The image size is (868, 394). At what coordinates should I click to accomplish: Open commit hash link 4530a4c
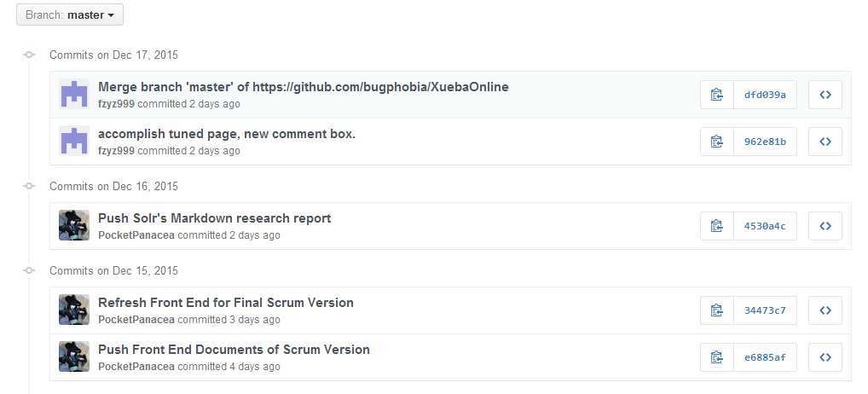coord(765,226)
